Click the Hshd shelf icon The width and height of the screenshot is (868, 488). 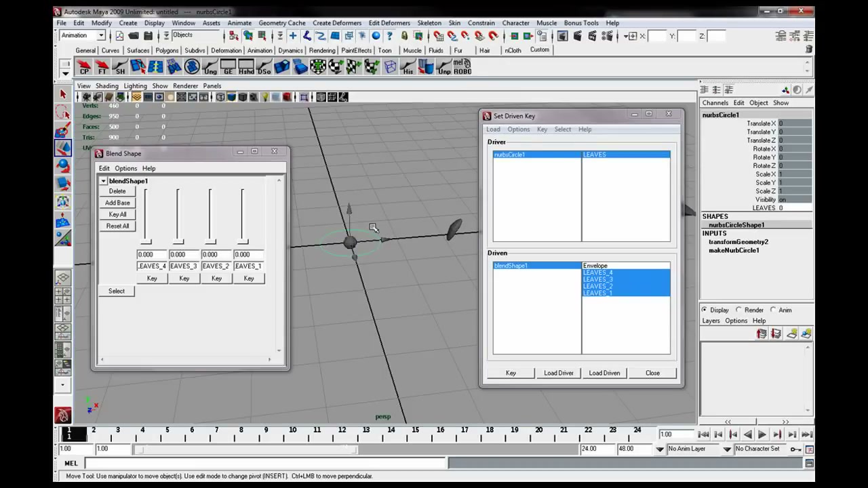(246, 66)
